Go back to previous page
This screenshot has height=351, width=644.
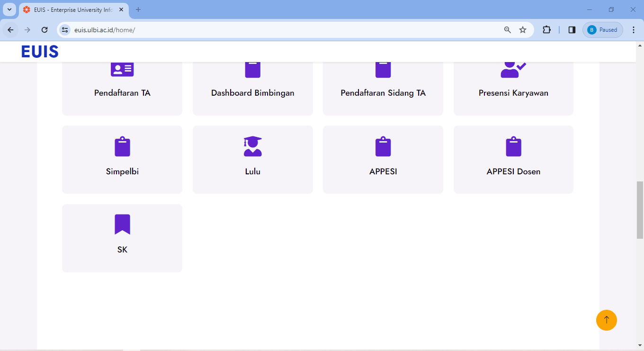click(10, 30)
